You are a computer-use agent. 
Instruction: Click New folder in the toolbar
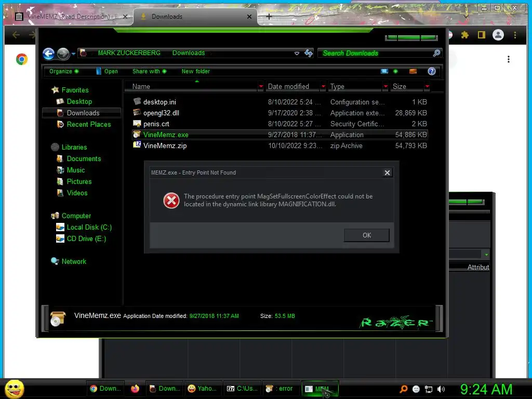(195, 71)
